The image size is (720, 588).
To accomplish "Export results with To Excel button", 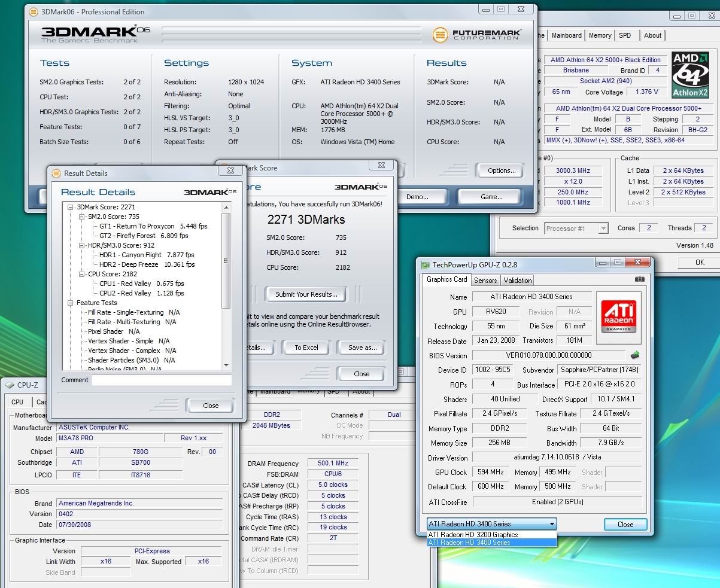I will point(306,348).
